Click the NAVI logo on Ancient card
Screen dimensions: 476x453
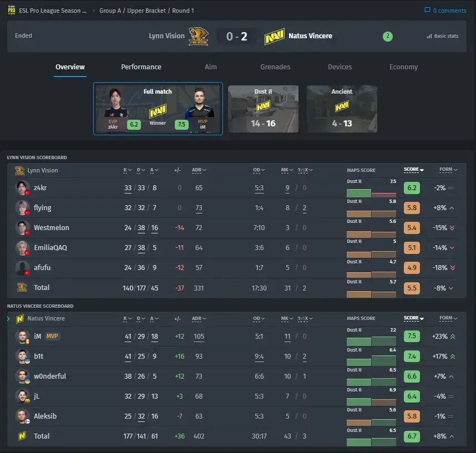click(342, 106)
